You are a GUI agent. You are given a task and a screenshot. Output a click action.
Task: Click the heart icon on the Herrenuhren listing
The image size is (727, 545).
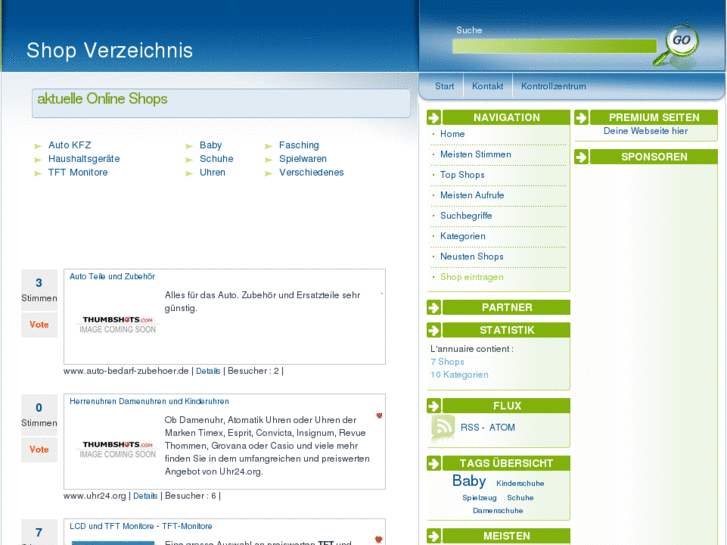pos(379,416)
